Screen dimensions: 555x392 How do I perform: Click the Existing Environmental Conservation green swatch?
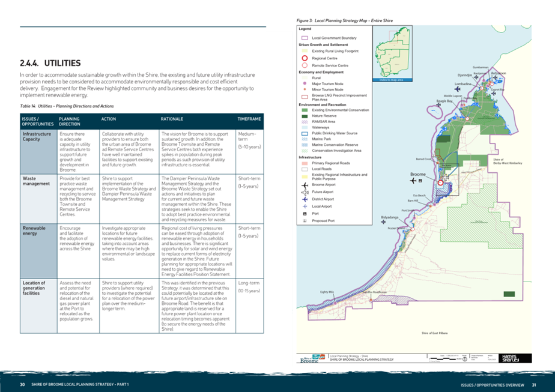305,110
